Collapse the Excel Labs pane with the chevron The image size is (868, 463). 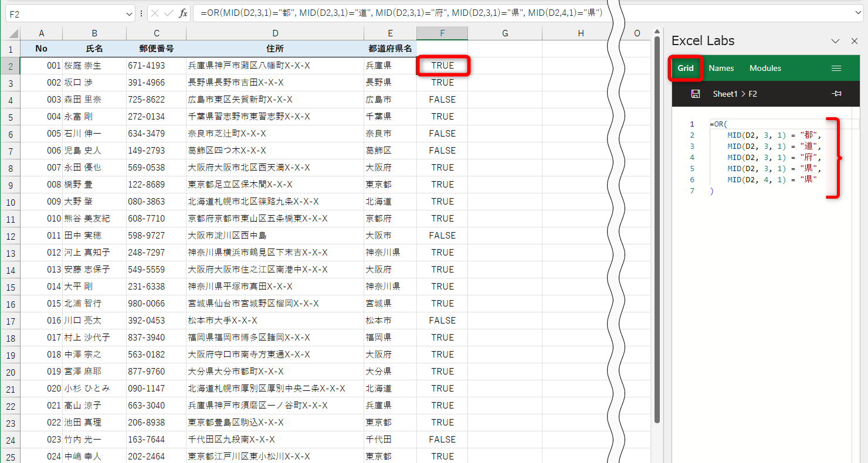pyautogui.click(x=835, y=40)
